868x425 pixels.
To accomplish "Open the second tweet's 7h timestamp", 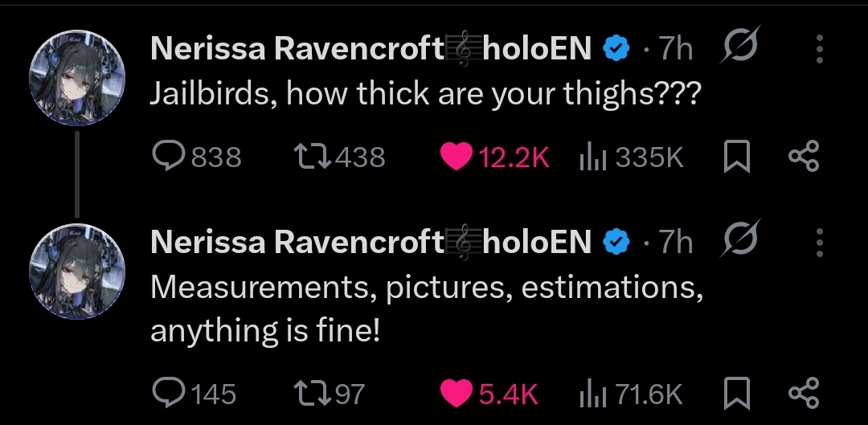I will (675, 243).
